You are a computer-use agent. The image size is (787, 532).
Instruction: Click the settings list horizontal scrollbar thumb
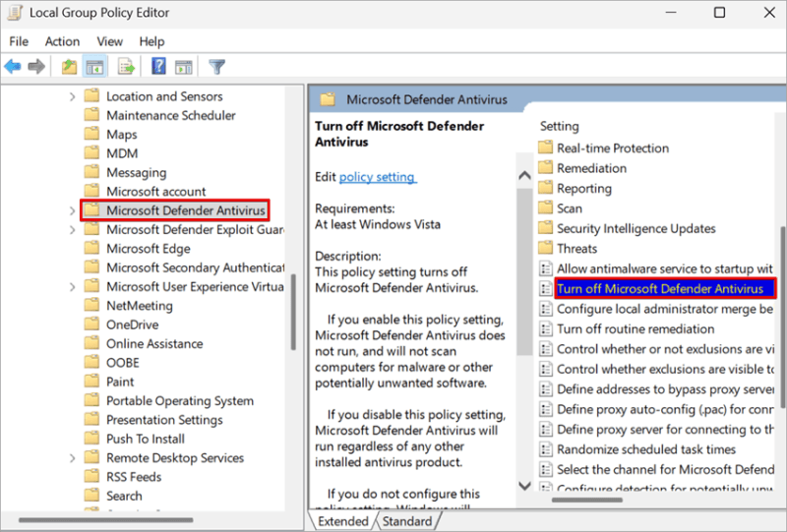click(x=586, y=500)
